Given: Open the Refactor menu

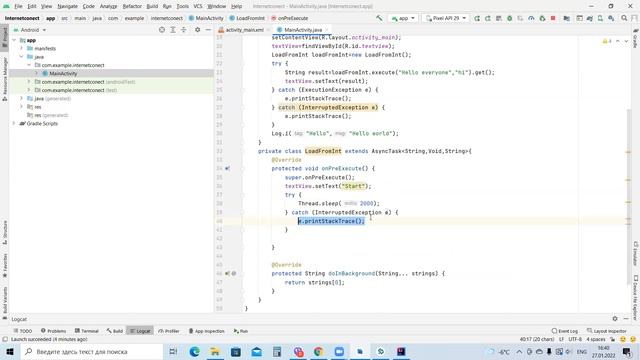Looking at the screenshot, I should coord(132,6).
